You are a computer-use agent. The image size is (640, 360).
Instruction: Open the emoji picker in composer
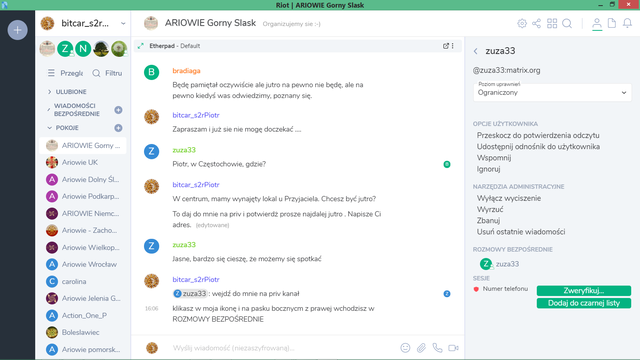(405, 348)
